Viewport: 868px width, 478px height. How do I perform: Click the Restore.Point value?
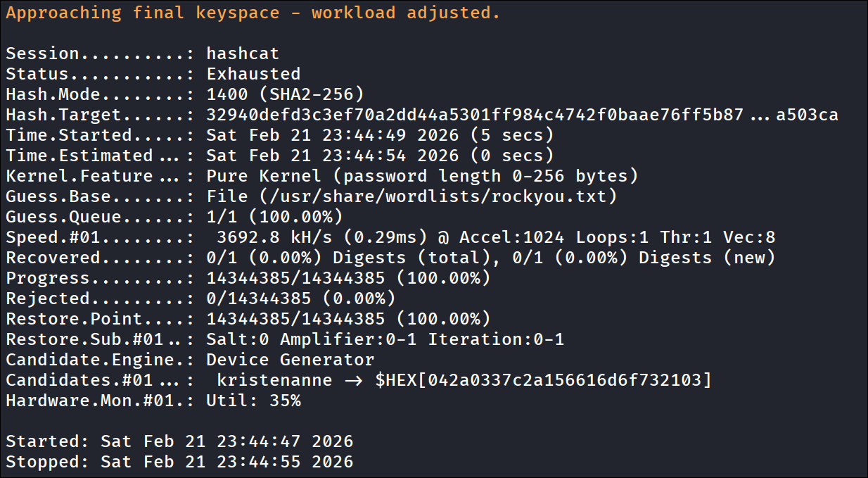click(348, 319)
